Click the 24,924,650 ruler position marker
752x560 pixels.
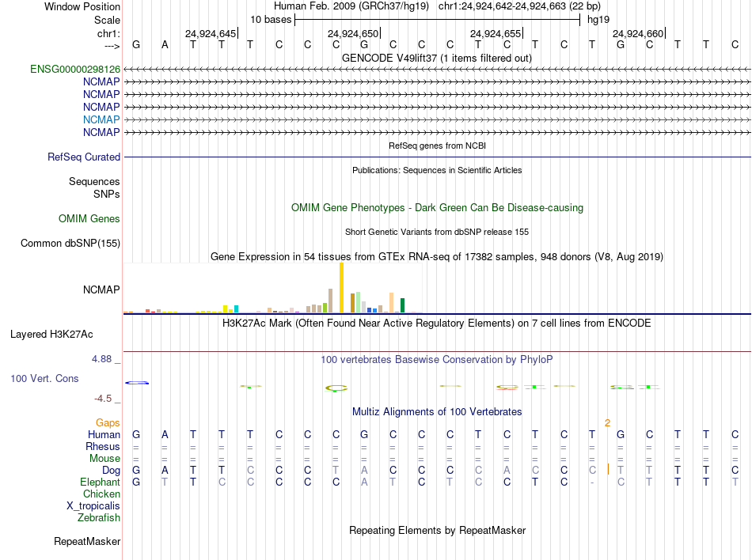point(354,33)
